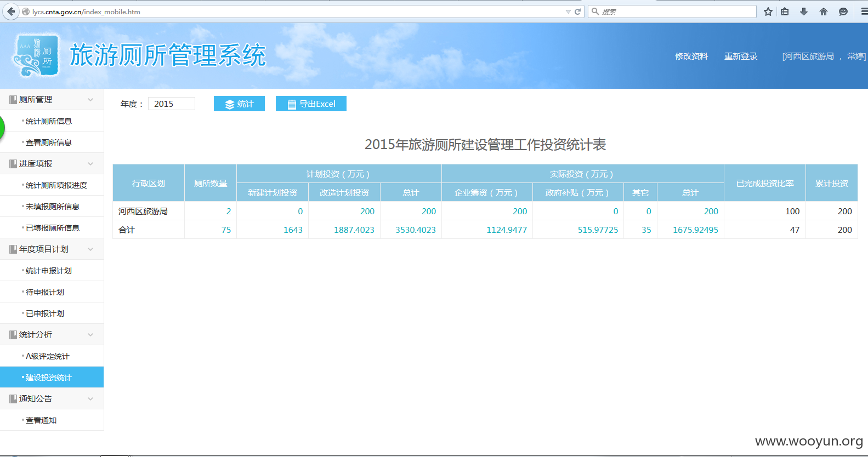Select 建设投资统计 menu item
This screenshot has height=457, width=868.
point(52,378)
